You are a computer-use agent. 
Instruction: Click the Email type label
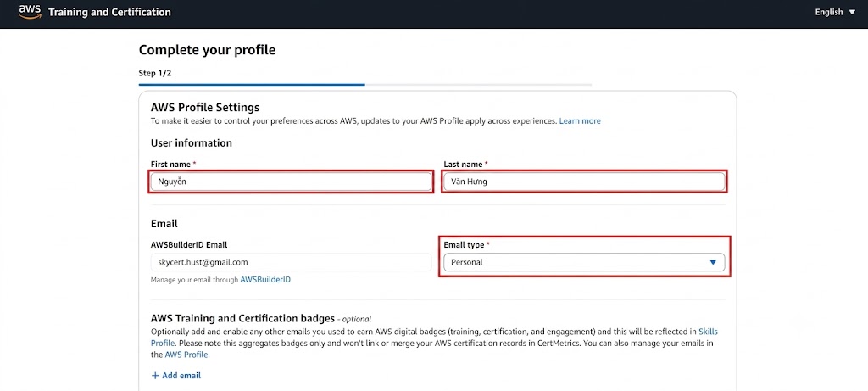[464, 244]
